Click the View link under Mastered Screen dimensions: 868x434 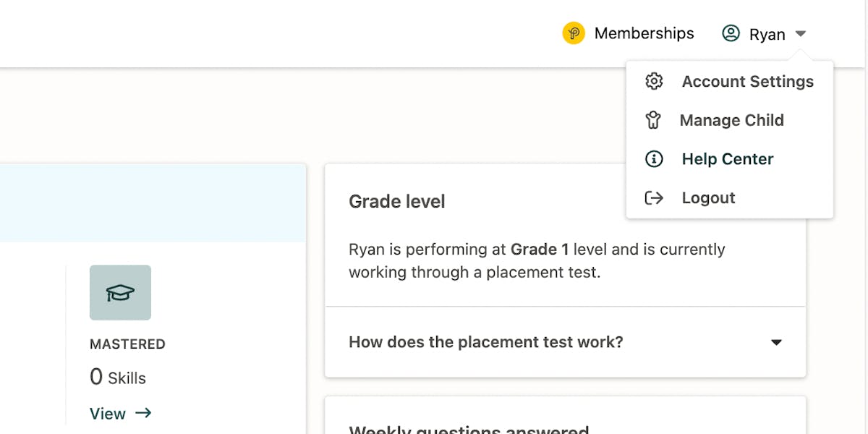[108, 414]
